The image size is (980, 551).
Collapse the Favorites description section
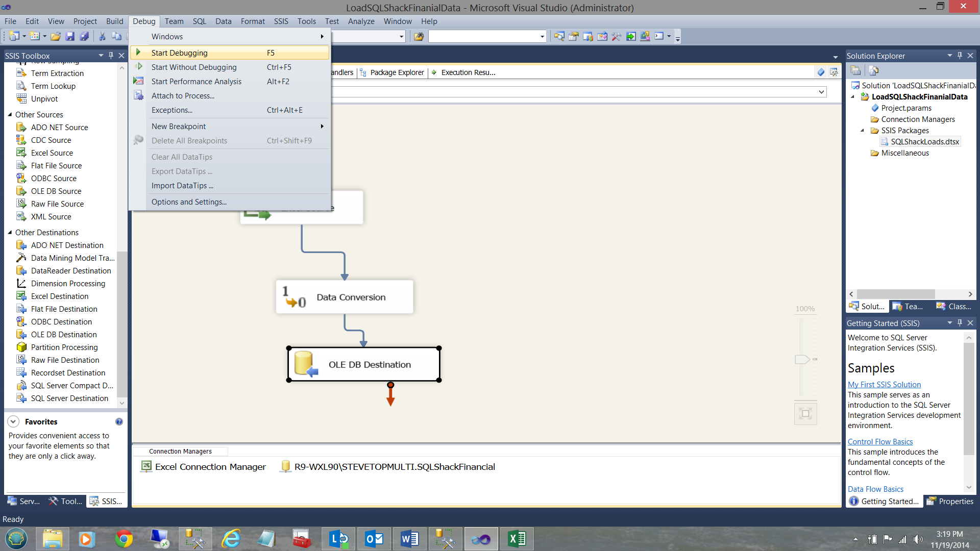(x=13, y=422)
